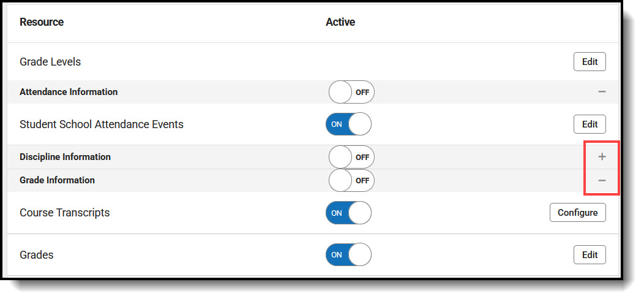Disable the Grades resource toggle
Screen dimensions: 644x301
[x=348, y=254]
